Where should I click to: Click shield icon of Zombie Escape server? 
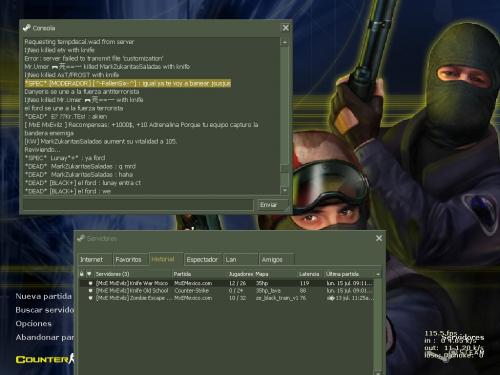coord(90,298)
